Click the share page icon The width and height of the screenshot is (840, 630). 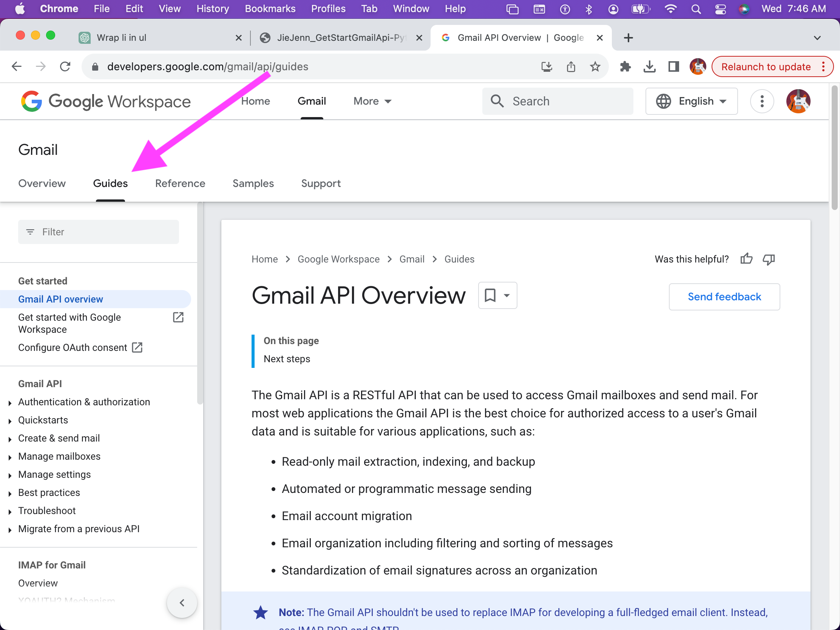pos(571,67)
